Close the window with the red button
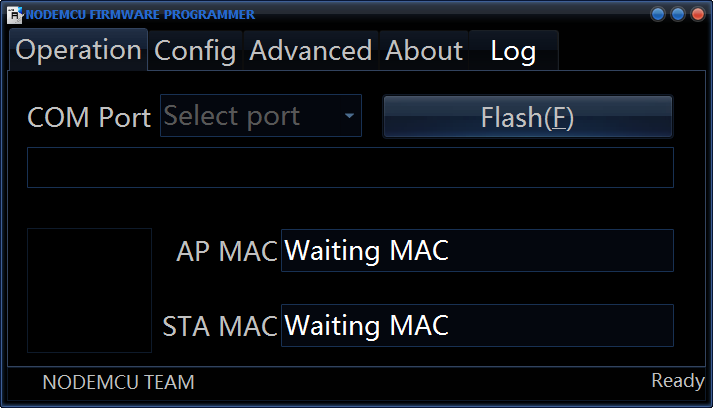The width and height of the screenshot is (713, 408). click(697, 14)
